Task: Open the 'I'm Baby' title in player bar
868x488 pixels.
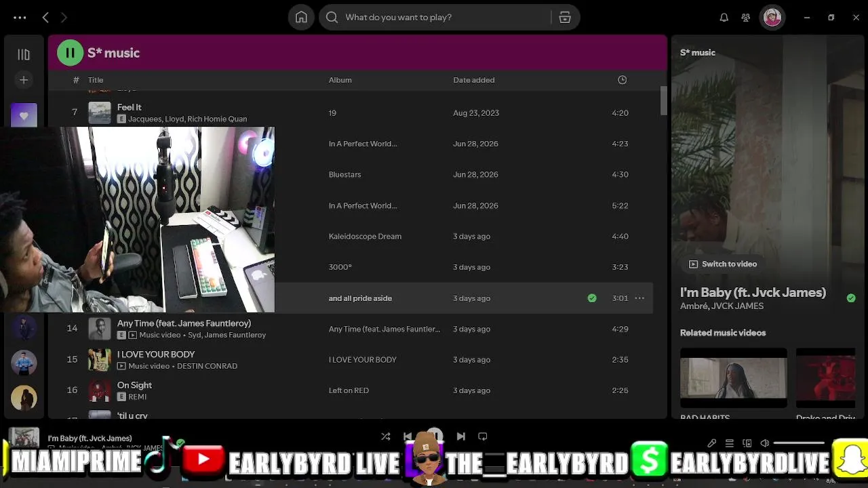Action: pyautogui.click(x=90, y=439)
